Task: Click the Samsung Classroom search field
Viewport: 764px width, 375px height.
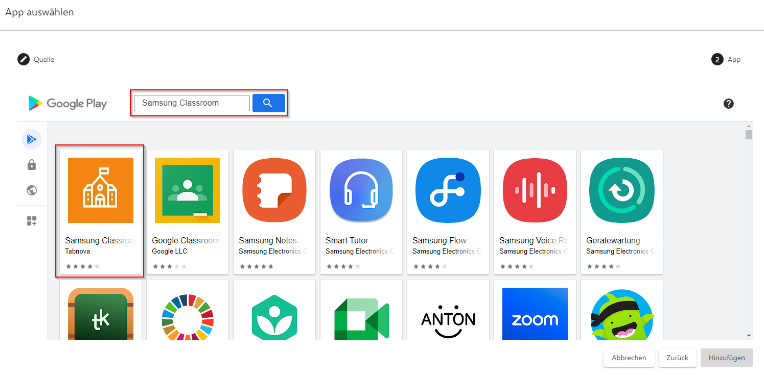Action: click(192, 103)
